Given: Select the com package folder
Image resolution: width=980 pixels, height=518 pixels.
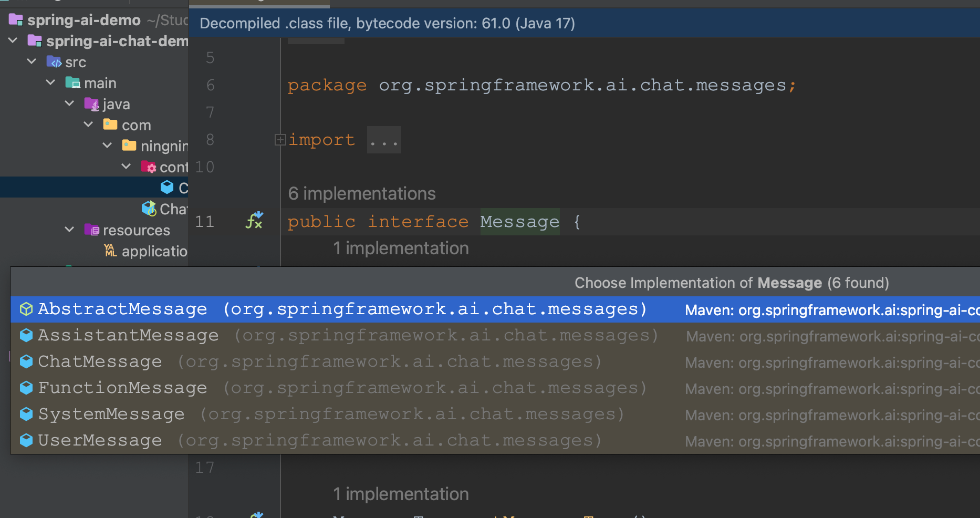Looking at the screenshot, I should coord(137,126).
